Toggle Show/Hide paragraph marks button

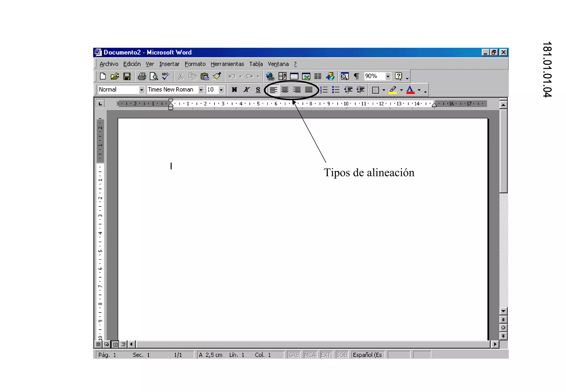point(357,76)
